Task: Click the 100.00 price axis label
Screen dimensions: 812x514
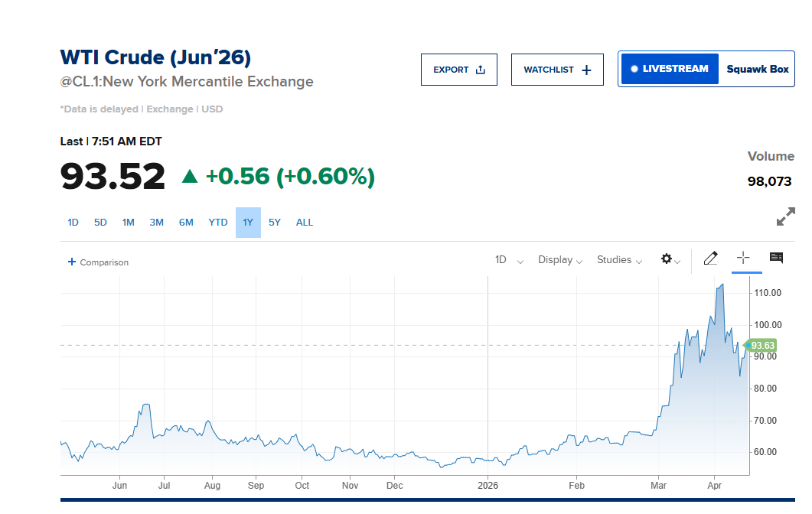Action: 768,325
